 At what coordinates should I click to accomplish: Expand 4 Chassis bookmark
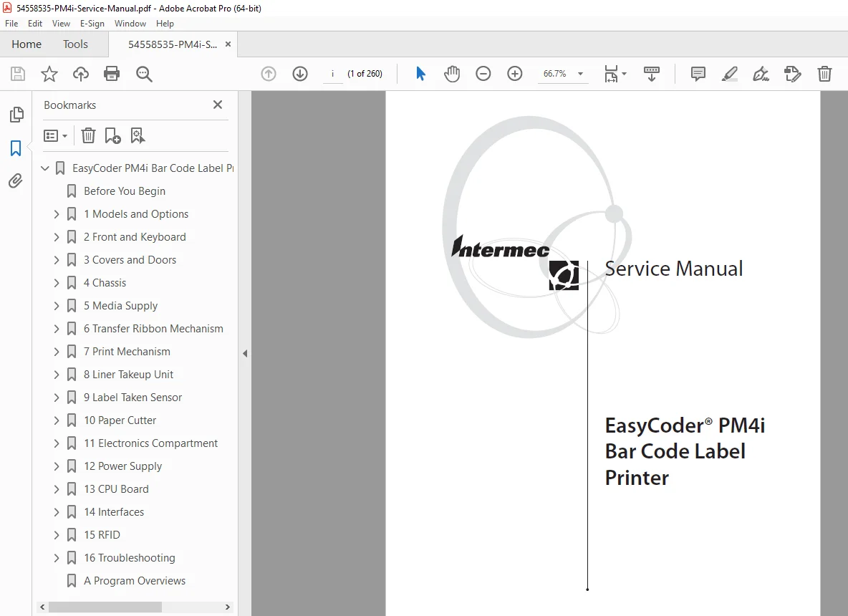57,283
